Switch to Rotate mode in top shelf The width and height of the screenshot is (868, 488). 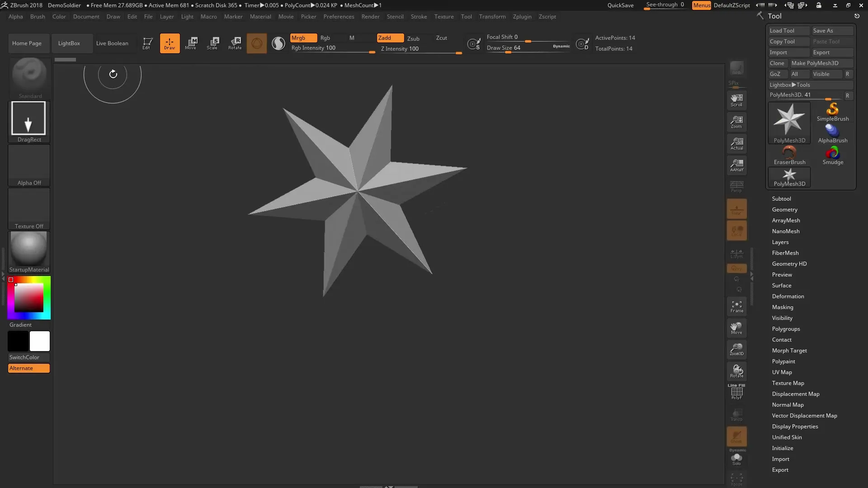tap(235, 43)
